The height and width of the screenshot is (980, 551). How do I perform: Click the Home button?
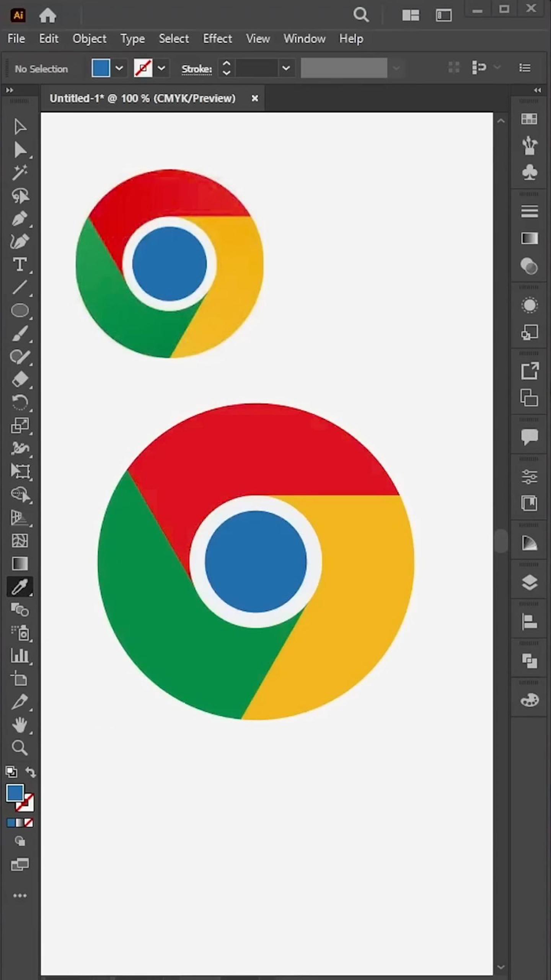(48, 15)
